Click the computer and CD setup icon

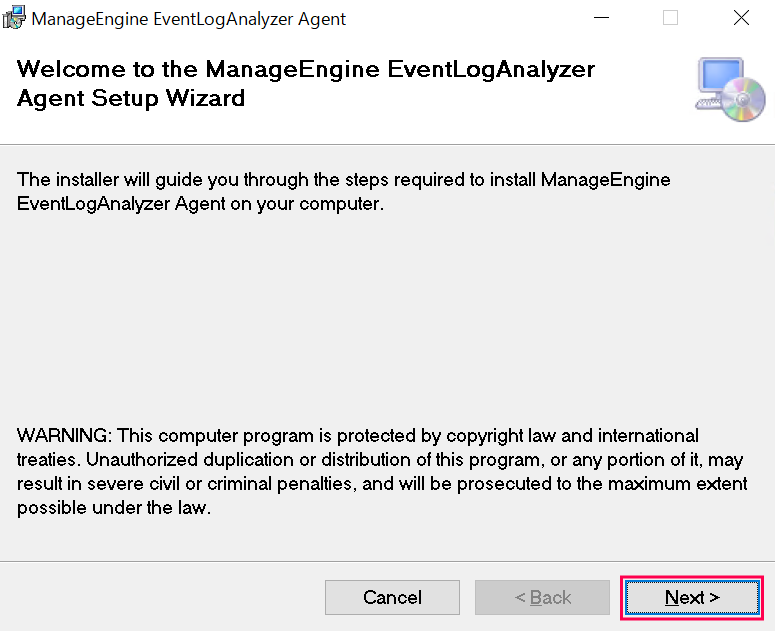coord(729,90)
